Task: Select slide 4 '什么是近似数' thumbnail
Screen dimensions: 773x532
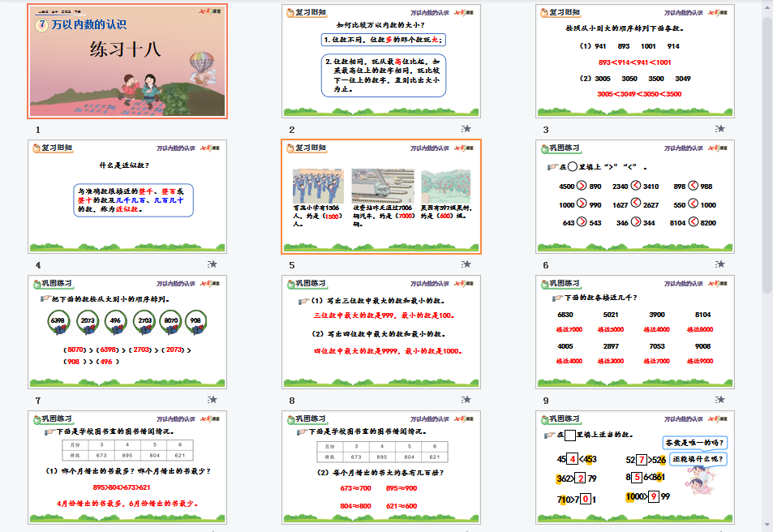Action: click(x=127, y=197)
